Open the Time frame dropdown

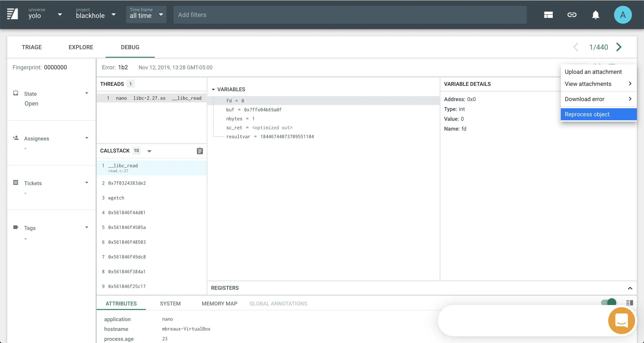point(146,15)
